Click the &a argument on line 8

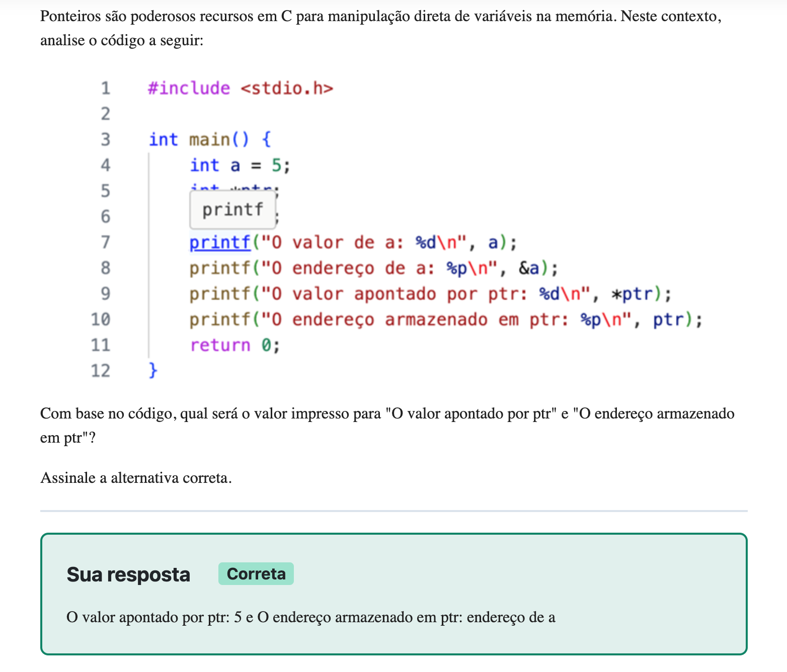tap(529, 268)
